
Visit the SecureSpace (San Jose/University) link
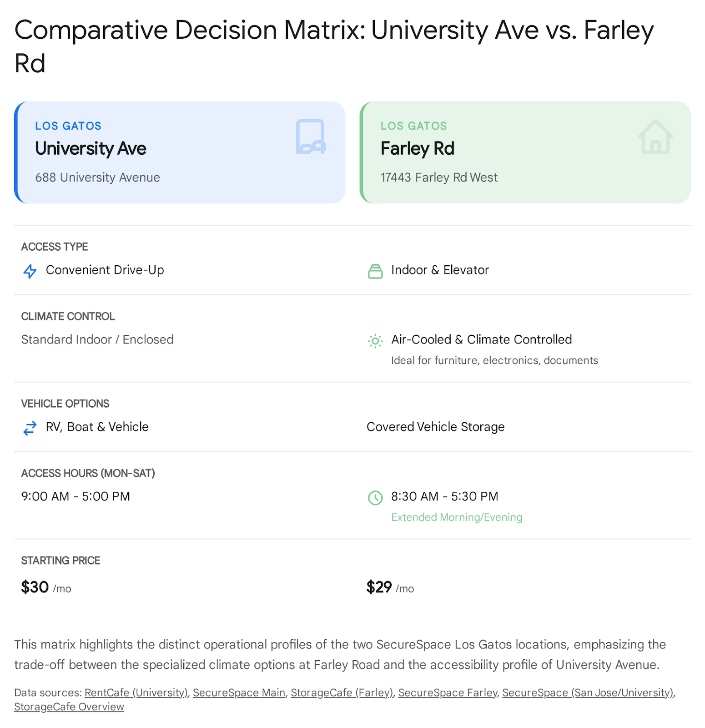(x=588, y=693)
